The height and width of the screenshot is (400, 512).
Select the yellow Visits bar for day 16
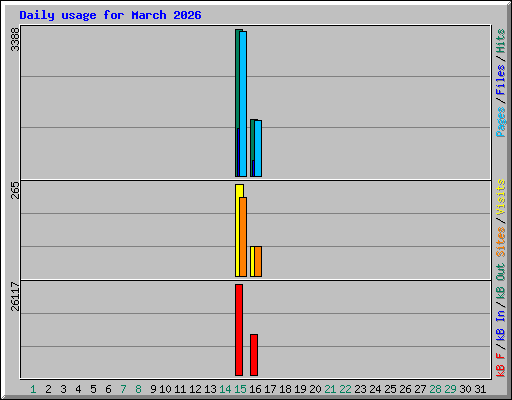pyautogui.click(x=252, y=261)
